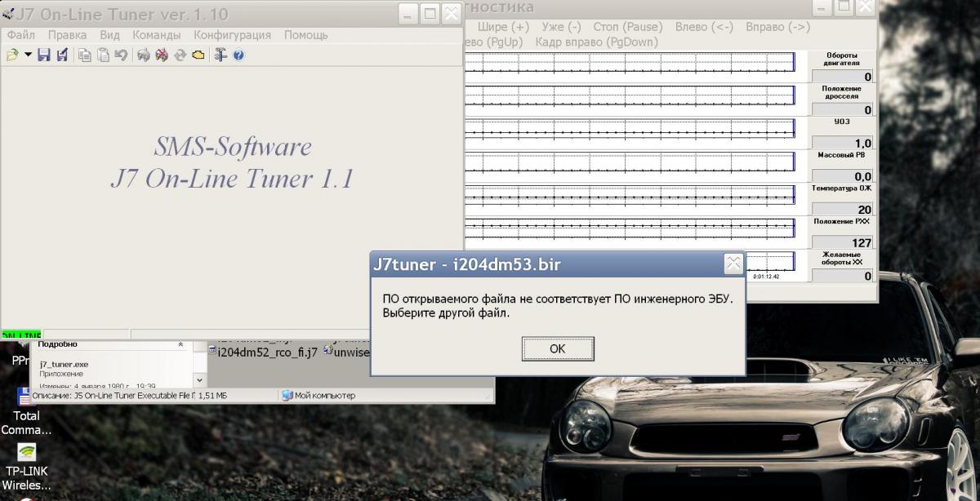Open the Помощь menu
The image size is (980, 501).
pos(305,35)
